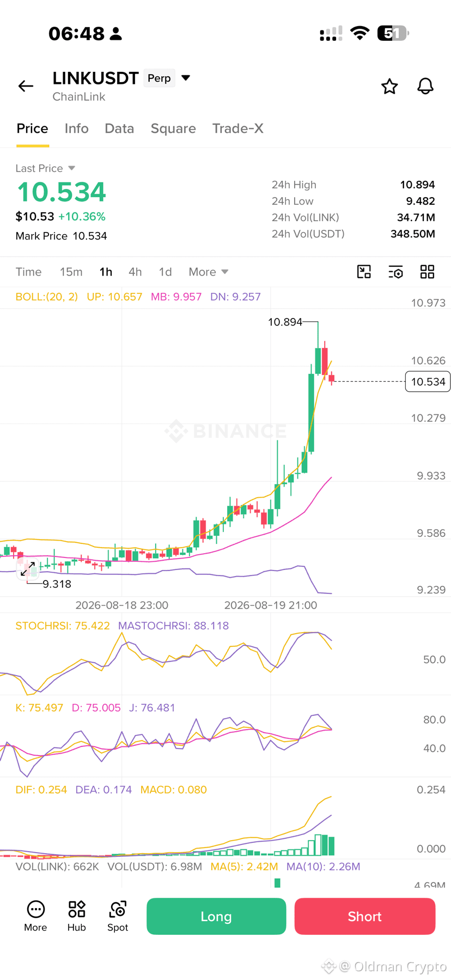Screen dimensions: 451x980
Task: Tap the J: 76.481 label
Action: pos(152,708)
